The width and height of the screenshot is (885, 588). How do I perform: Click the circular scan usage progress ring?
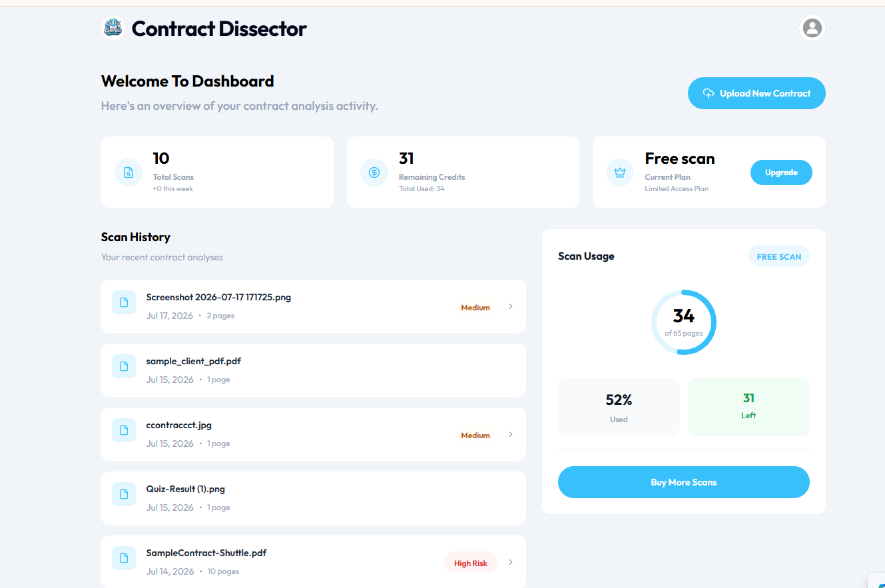point(684,322)
